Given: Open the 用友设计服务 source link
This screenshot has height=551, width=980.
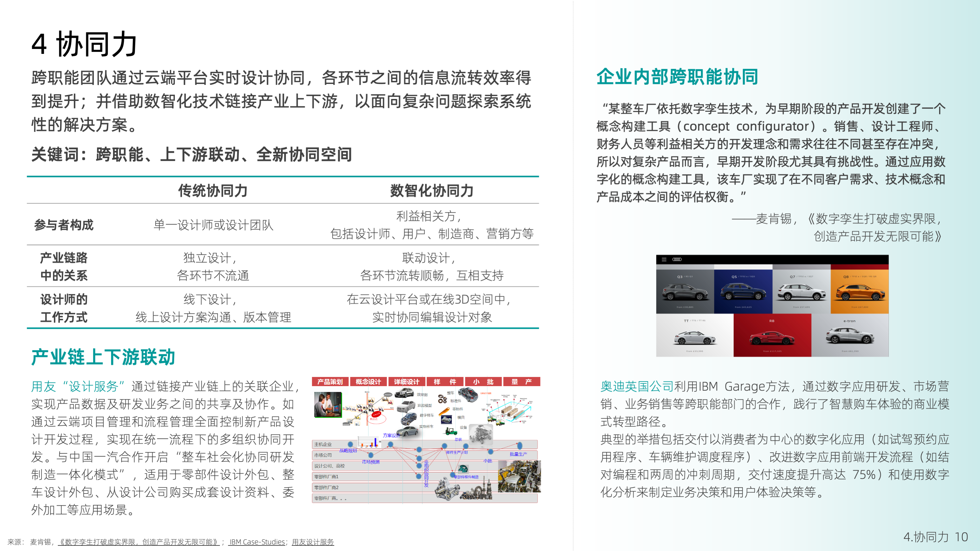Looking at the screenshot, I should coord(313,542).
